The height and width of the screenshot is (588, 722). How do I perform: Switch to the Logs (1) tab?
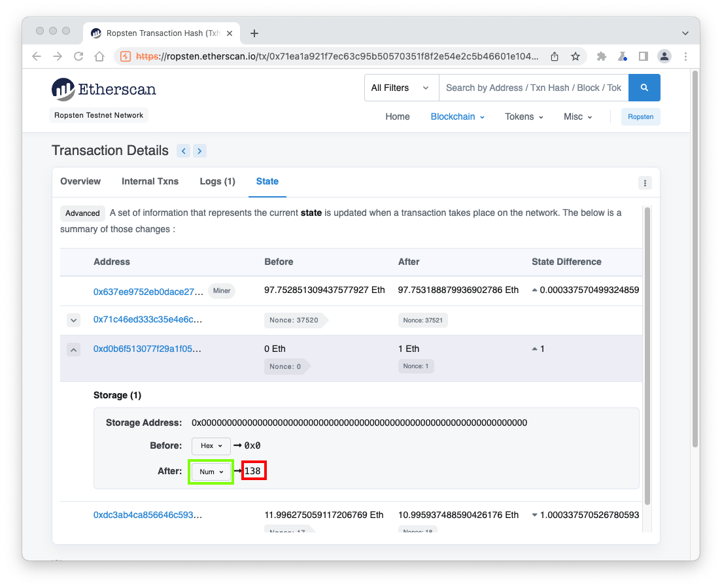pyautogui.click(x=217, y=181)
